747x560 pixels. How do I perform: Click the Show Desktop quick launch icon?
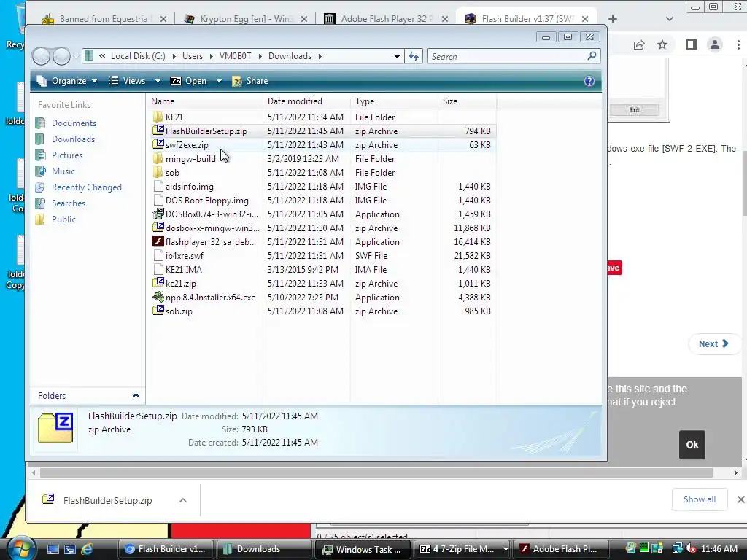click(x=53, y=549)
